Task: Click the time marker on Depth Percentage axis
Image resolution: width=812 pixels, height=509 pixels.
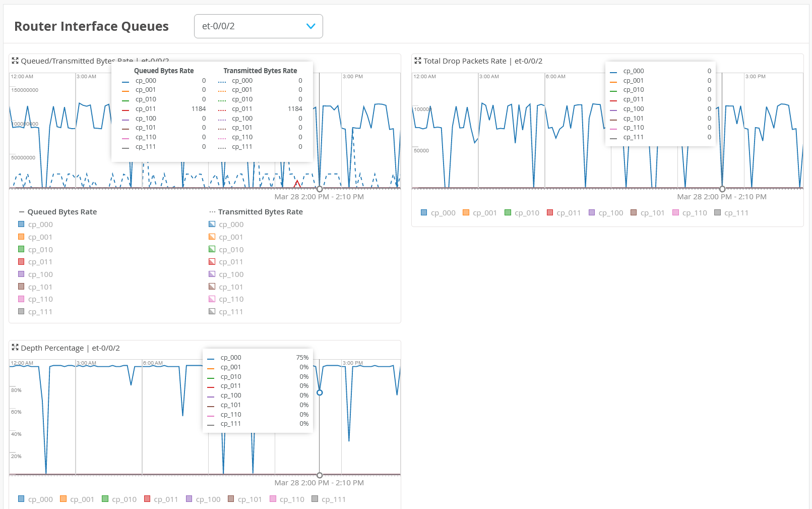Action: (x=320, y=475)
